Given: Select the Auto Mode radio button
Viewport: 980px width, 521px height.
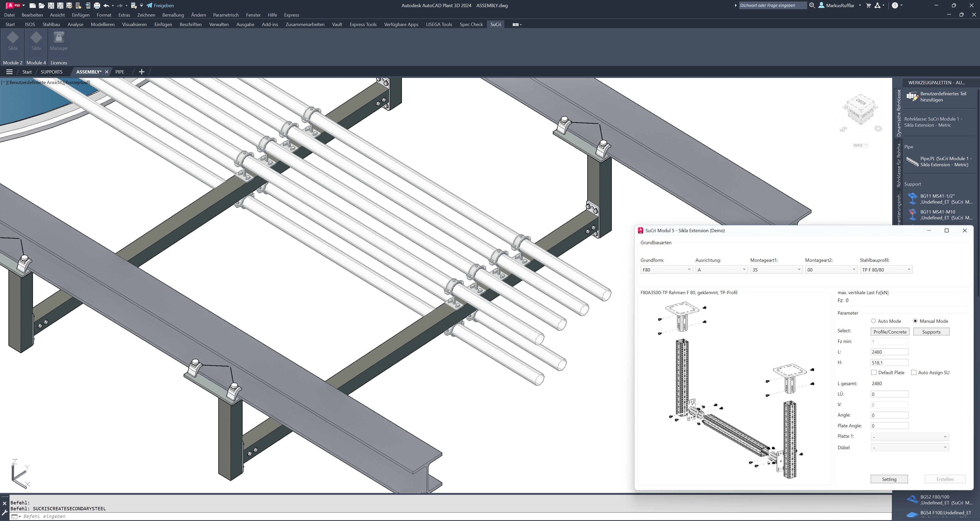Looking at the screenshot, I should (x=874, y=321).
